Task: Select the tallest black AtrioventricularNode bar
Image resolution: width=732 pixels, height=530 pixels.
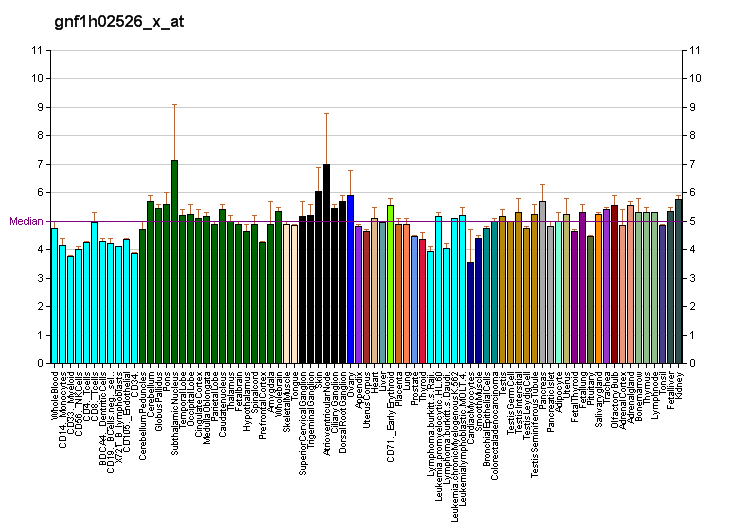Action: (x=326, y=264)
